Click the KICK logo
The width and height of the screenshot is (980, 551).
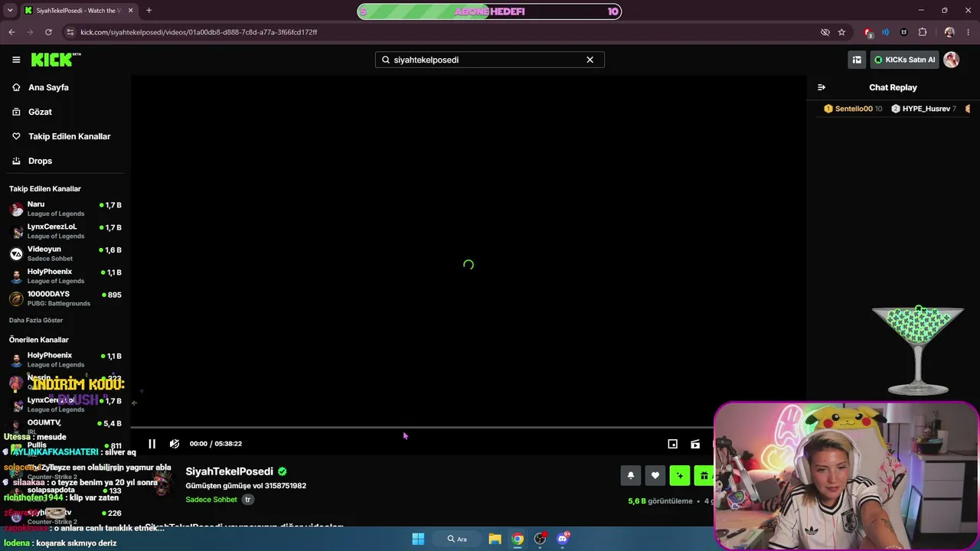tap(55, 60)
